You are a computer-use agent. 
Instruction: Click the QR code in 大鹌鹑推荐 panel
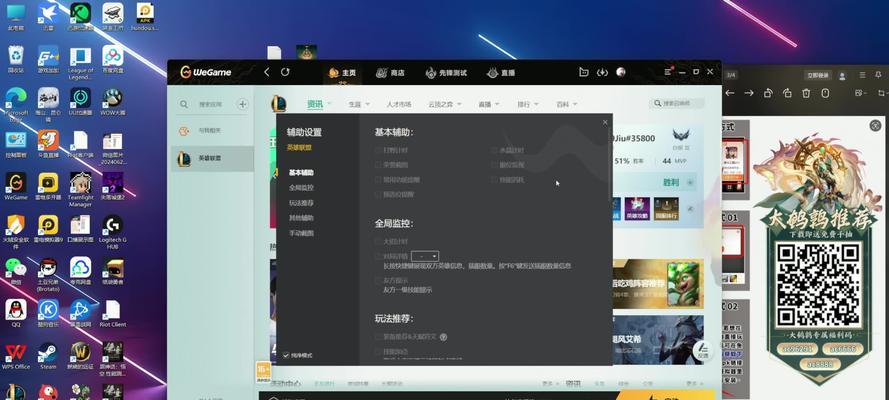tap(818, 284)
